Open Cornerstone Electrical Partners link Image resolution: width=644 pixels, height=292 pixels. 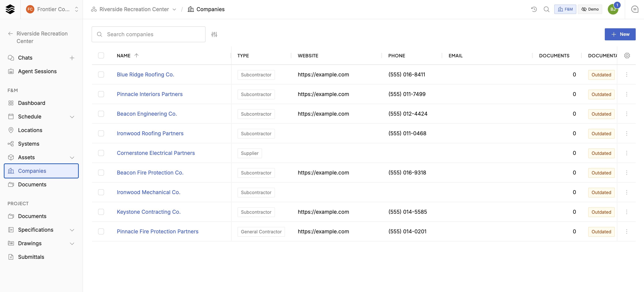click(x=156, y=153)
